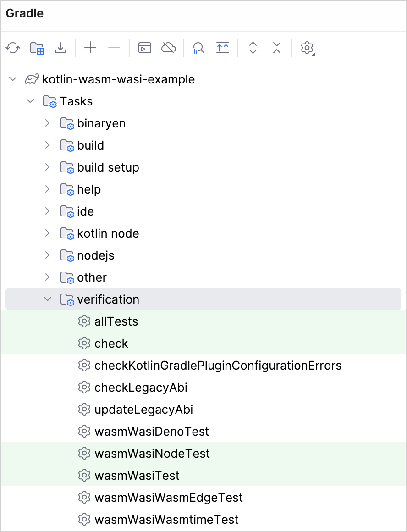Select the wasmWasiNodeTest task label

152,454
